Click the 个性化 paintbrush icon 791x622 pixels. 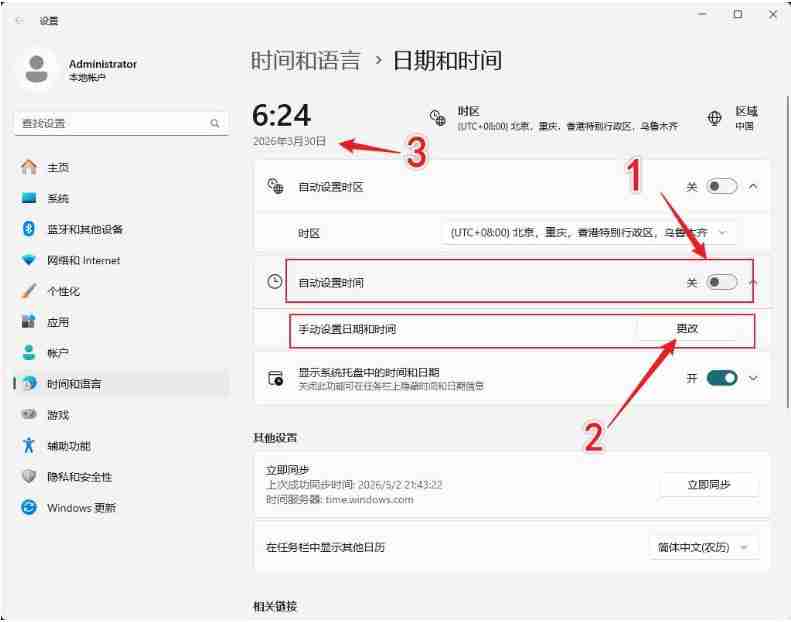click(x=29, y=291)
